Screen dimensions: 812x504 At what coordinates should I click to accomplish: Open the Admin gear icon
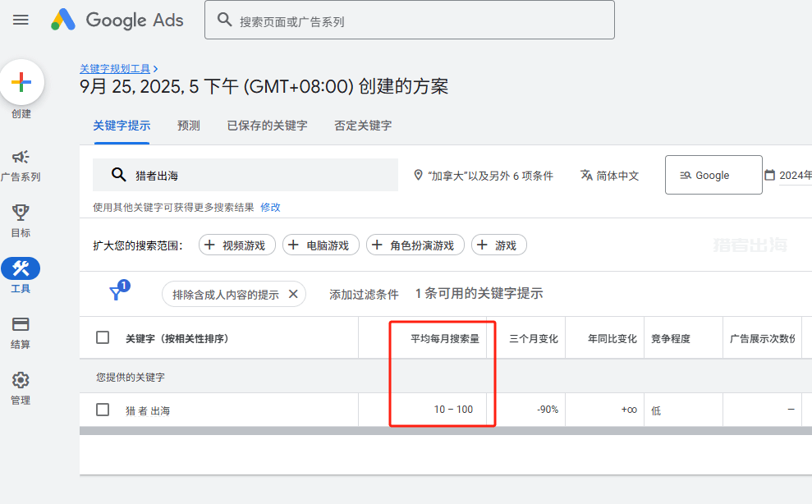coord(21,380)
